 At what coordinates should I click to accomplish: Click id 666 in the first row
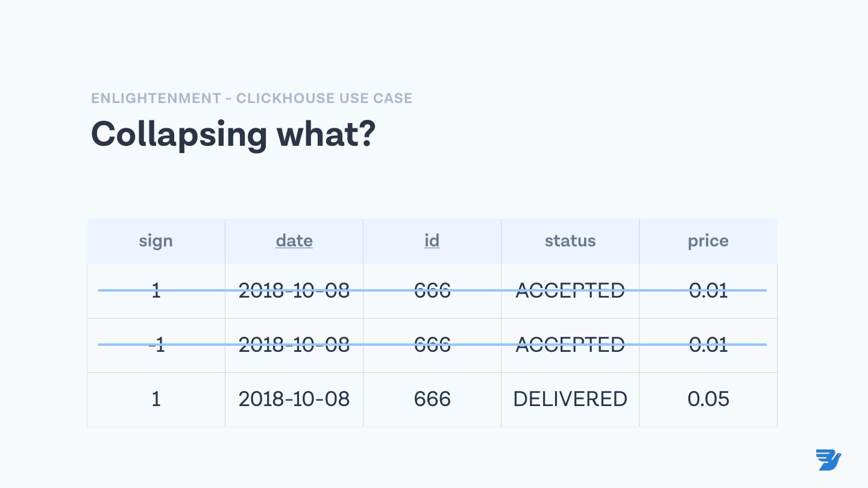click(432, 290)
